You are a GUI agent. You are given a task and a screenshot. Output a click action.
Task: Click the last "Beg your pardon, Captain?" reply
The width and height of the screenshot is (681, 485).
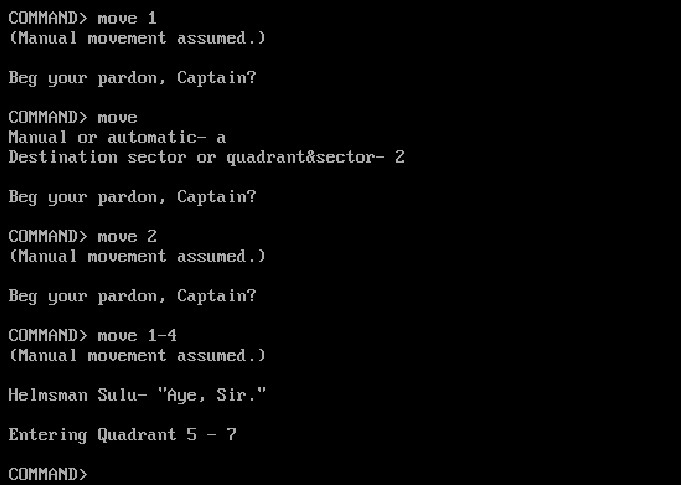[132, 296]
